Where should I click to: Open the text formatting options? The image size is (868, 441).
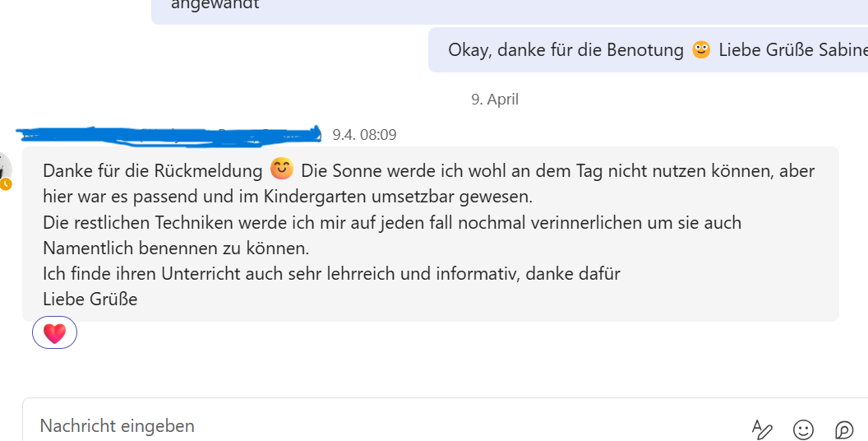point(762,429)
